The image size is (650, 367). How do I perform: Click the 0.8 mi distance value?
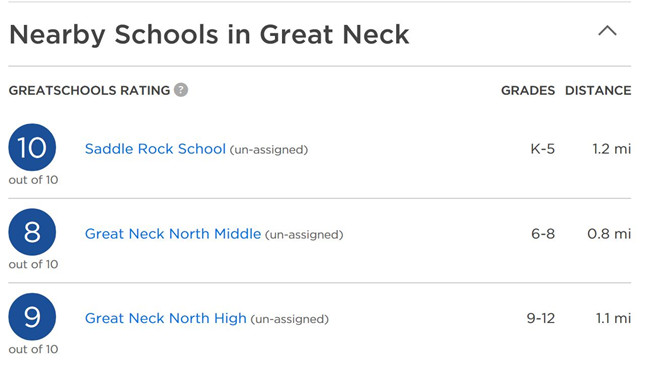point(609,233)
